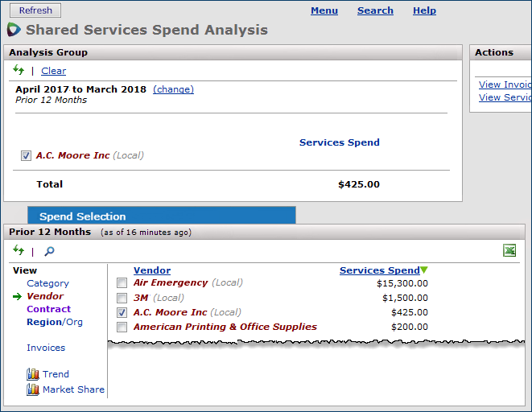The image size is (532, 412).
Task: Sort by the Vendor column header
Action: click(x=152, y=270)
